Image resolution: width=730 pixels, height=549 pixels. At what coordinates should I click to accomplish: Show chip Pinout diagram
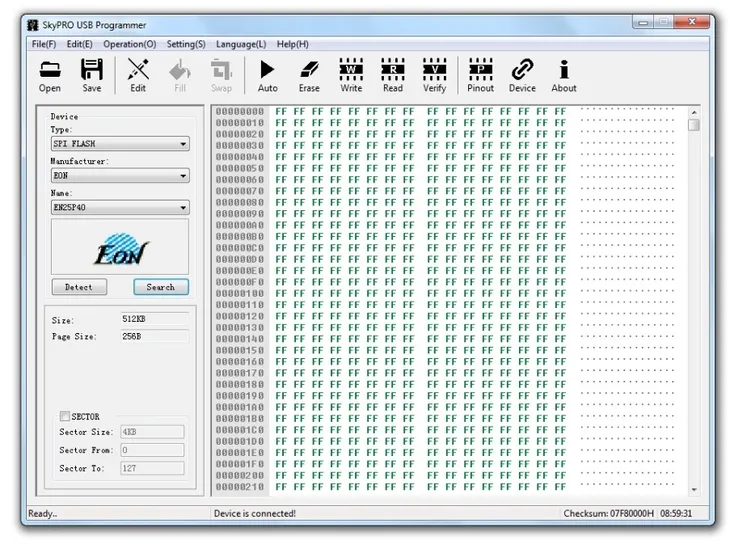[480, 75]
